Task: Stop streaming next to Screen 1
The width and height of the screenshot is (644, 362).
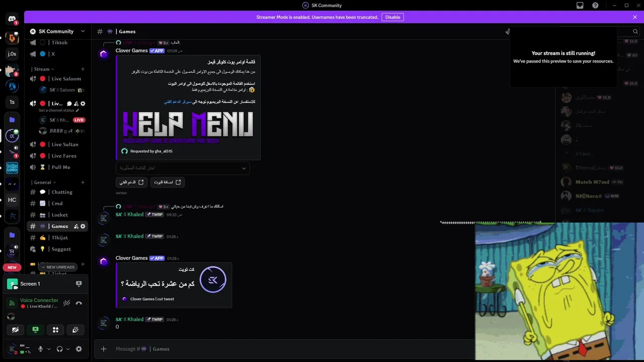Action: click(79, 284)
